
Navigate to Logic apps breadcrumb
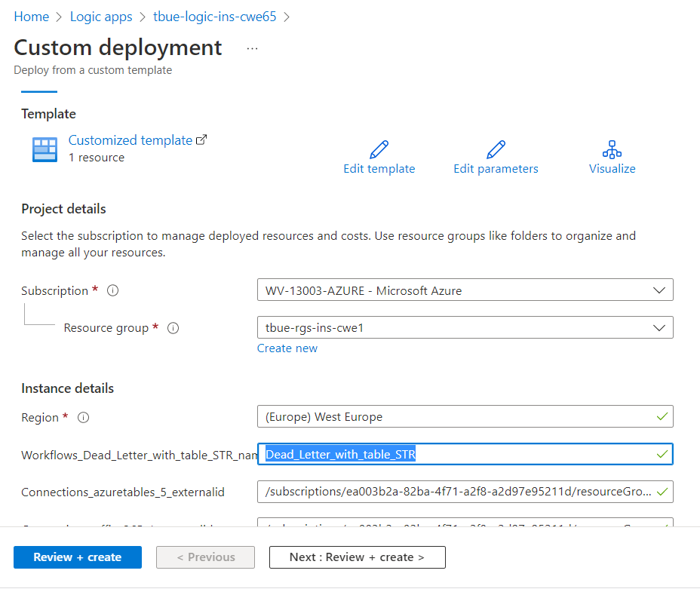tap(101, 17)
